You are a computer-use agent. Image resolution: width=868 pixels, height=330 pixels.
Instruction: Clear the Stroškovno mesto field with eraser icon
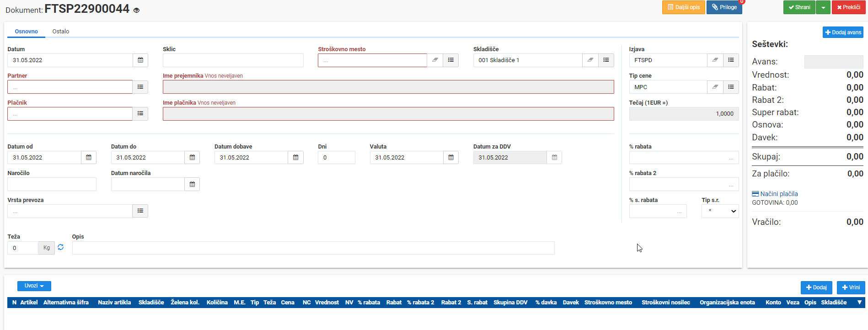tap(435, 60)
